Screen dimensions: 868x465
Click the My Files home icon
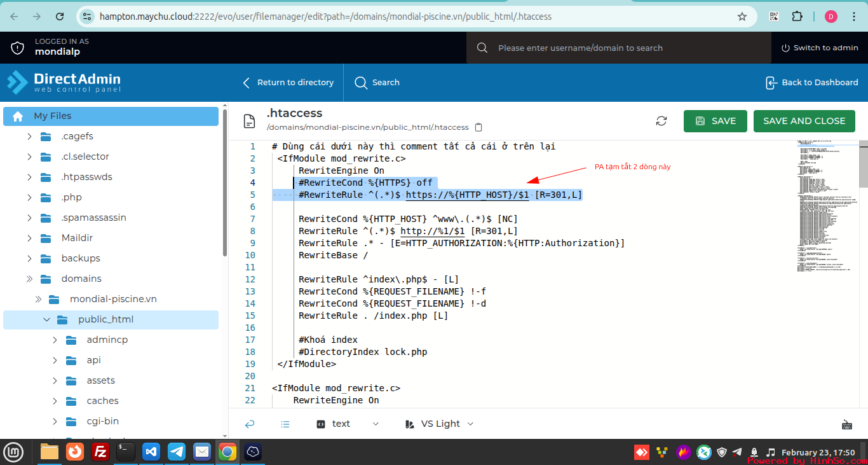[x=18, y=116]
